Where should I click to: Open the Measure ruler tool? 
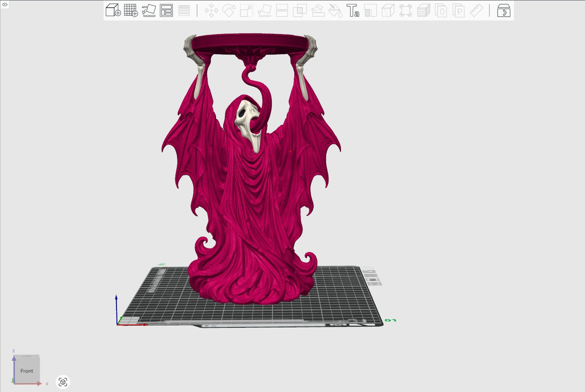point(476,10)
